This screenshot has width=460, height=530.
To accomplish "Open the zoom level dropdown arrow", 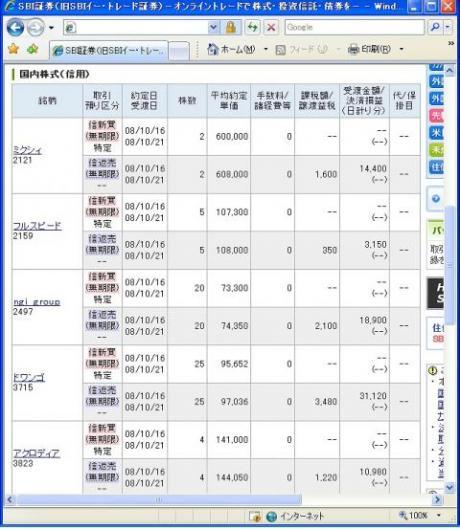I will [439, 515].
